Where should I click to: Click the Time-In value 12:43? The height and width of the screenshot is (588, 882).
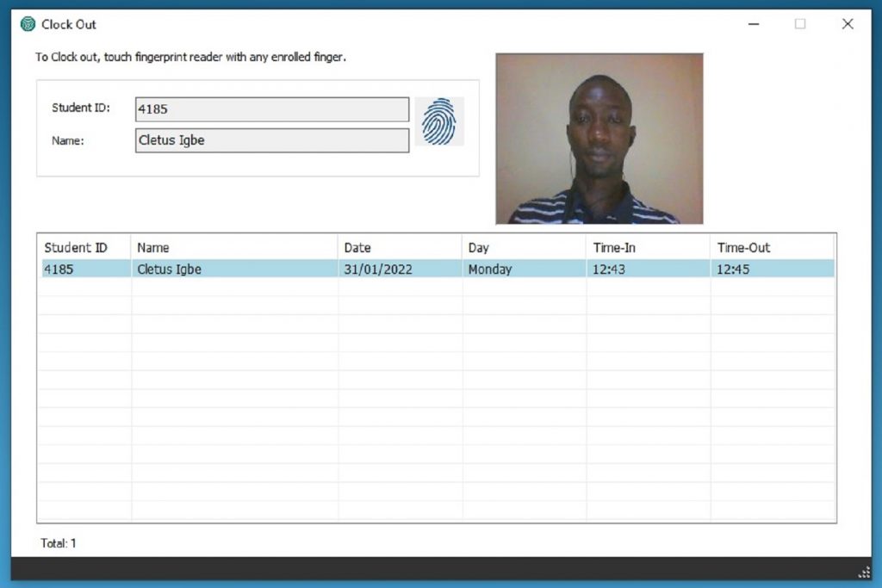coord(610,269)
